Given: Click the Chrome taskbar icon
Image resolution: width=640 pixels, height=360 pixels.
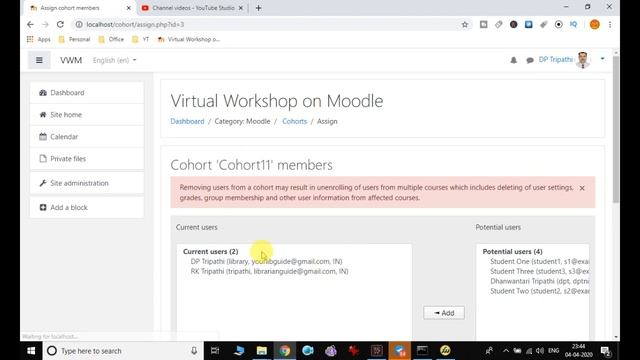Looking at the screenshot, I should click(x=285, y=351).
